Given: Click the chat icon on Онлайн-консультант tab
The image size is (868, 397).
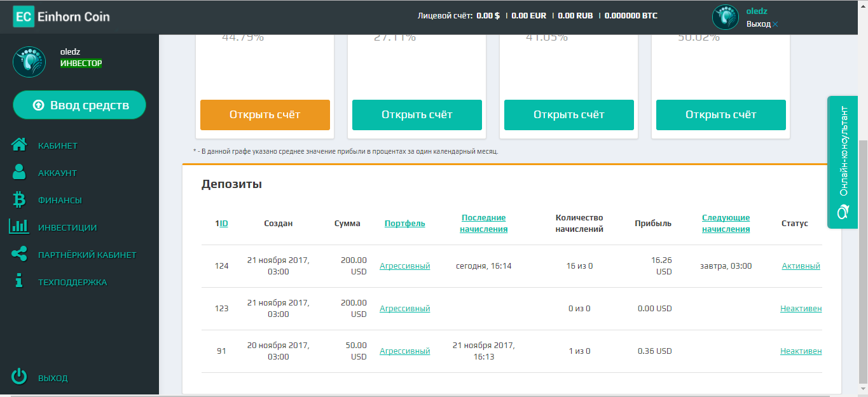Looking at the screenshot, I should click(843, 212).
